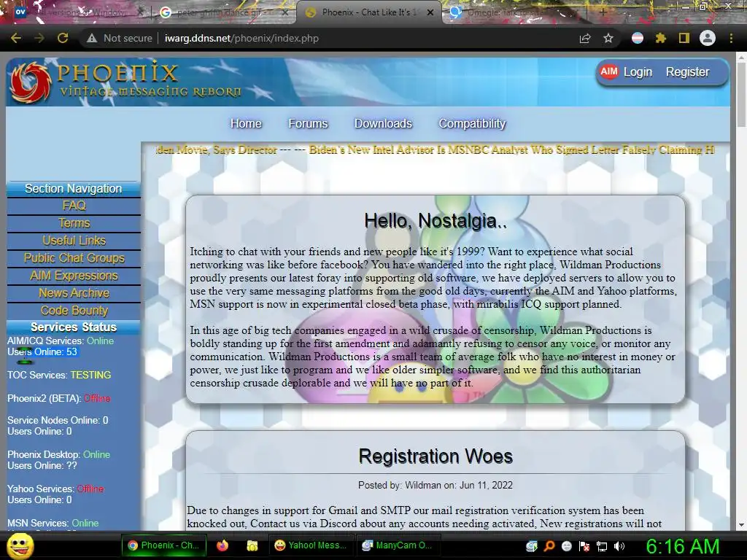Click the Phoenix bird logo

point(31,82)
